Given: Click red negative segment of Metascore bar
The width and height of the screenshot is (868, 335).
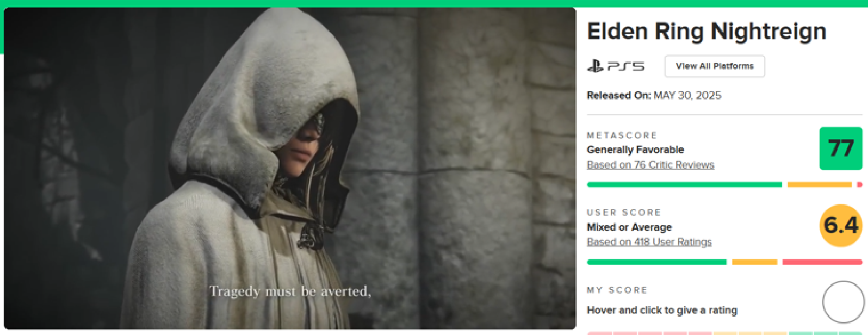Looking at the screenshot, I should (x=860, y=184).
